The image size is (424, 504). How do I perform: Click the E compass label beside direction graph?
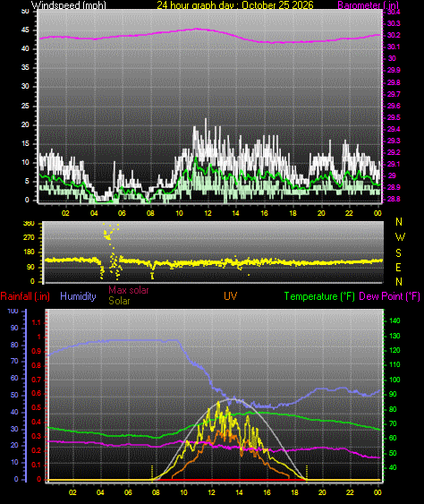point(398,267)
